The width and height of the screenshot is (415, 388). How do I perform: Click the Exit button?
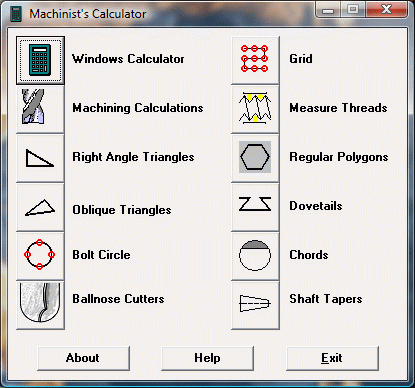tap(332, 358)
